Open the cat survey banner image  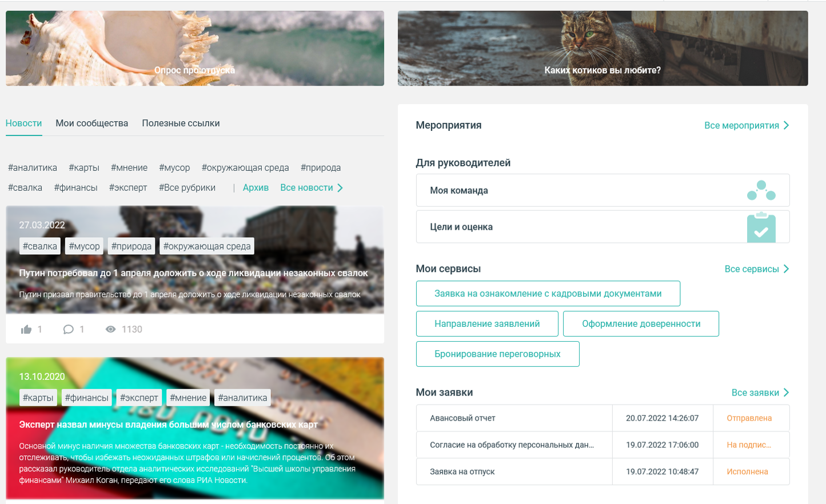click(x=602, y=49)
